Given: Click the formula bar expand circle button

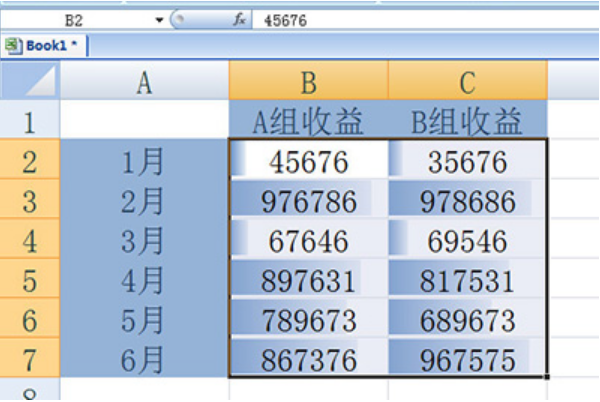Looking at the screenshot, I should 179,19.
